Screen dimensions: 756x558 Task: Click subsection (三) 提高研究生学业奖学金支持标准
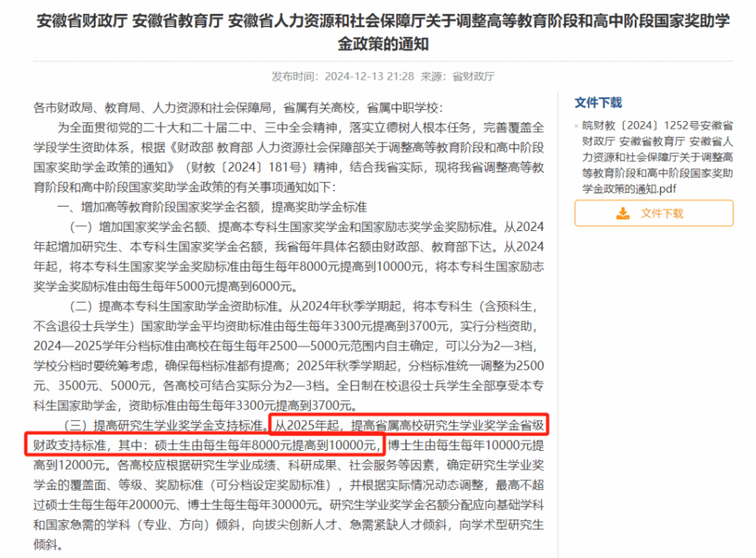(x=165, y=425)
